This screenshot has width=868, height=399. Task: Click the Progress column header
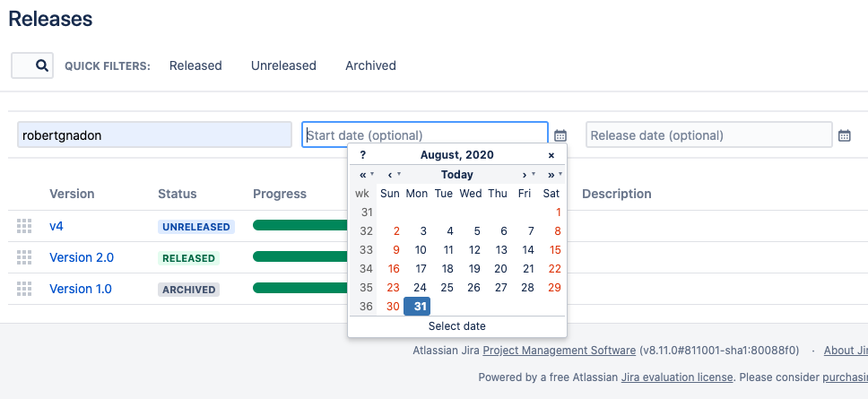280,194
